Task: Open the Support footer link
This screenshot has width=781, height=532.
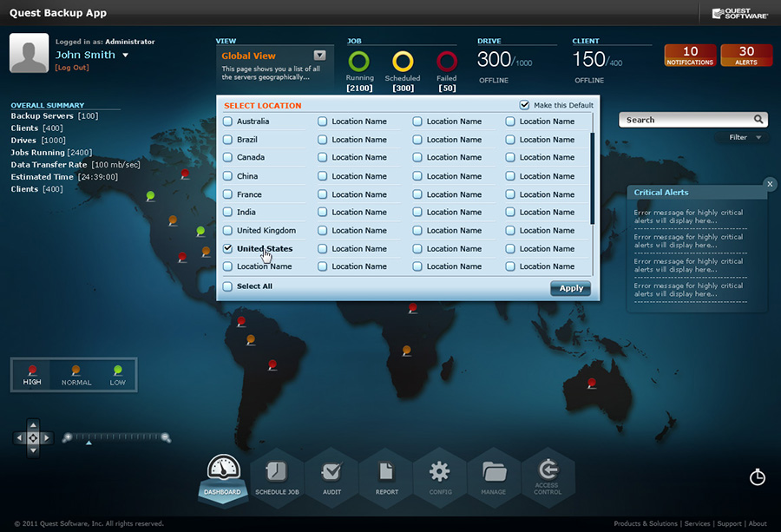Action: (x=729, y=523)
